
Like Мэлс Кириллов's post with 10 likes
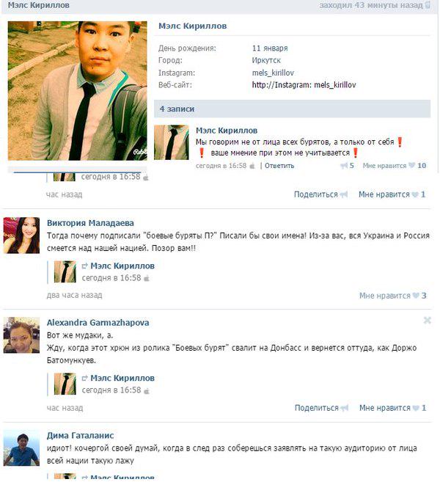395,166
